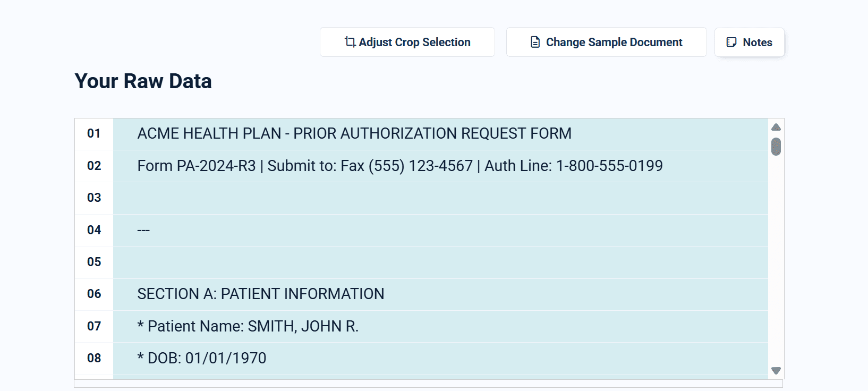
Task: Click the scrollbar down arrow
Action: point(776,370)
